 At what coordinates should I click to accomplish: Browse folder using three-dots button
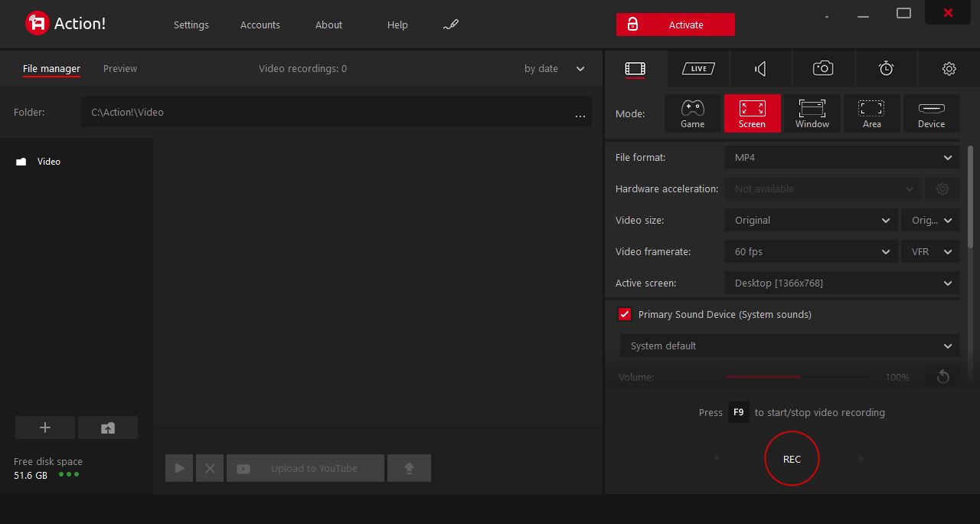[580, 115]
